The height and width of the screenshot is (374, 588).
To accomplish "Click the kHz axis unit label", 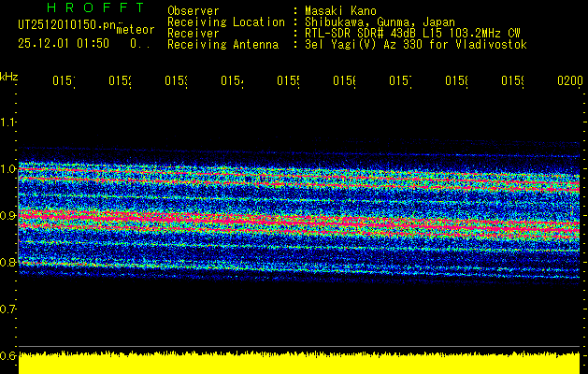I will pos(9,75).
